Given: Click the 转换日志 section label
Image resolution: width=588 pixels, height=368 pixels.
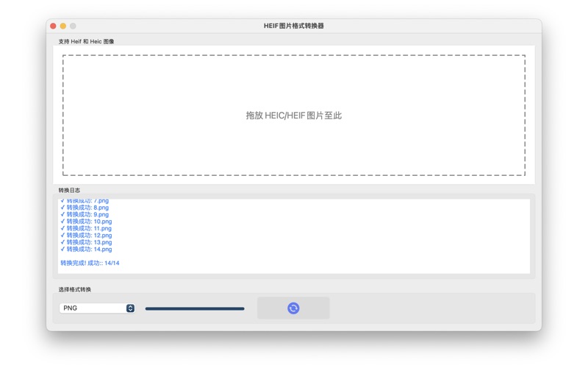Looking at the screenshot, I should click(x=69, y=191).
